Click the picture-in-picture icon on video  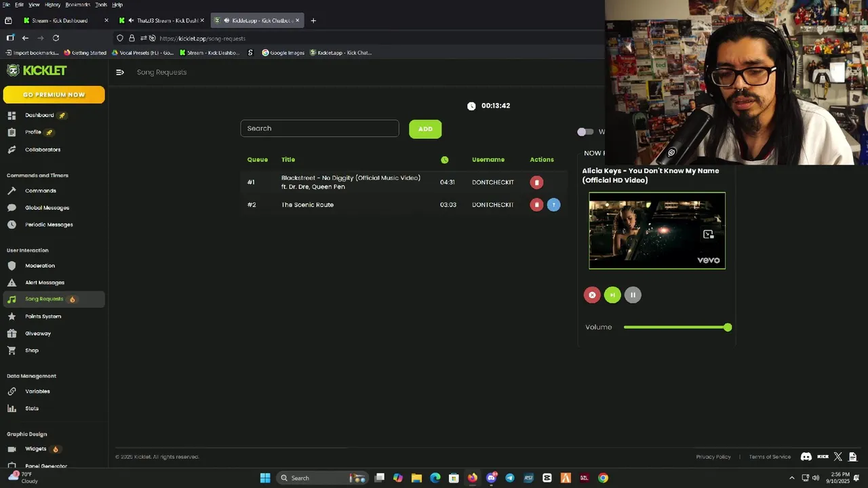pos(709,235)
